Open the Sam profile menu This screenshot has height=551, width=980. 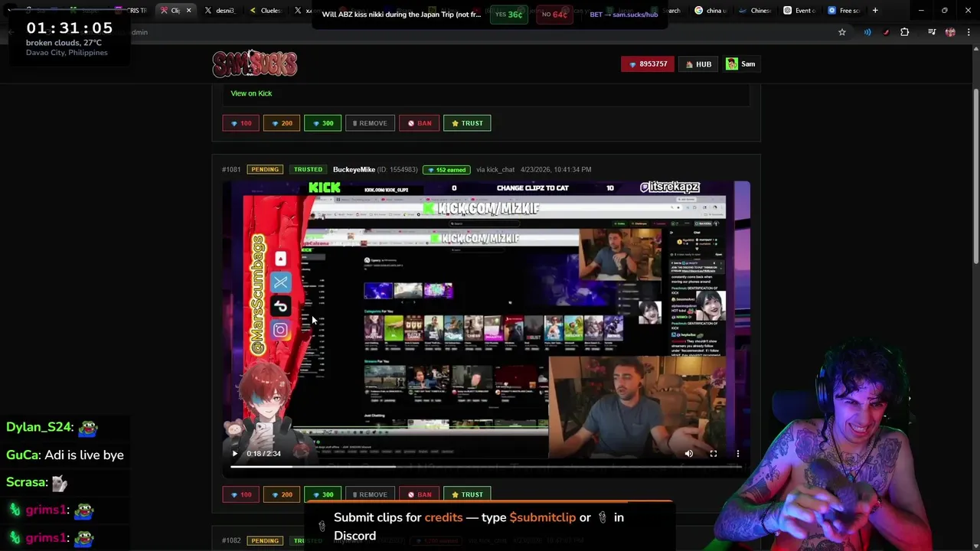tap(741, 64)
